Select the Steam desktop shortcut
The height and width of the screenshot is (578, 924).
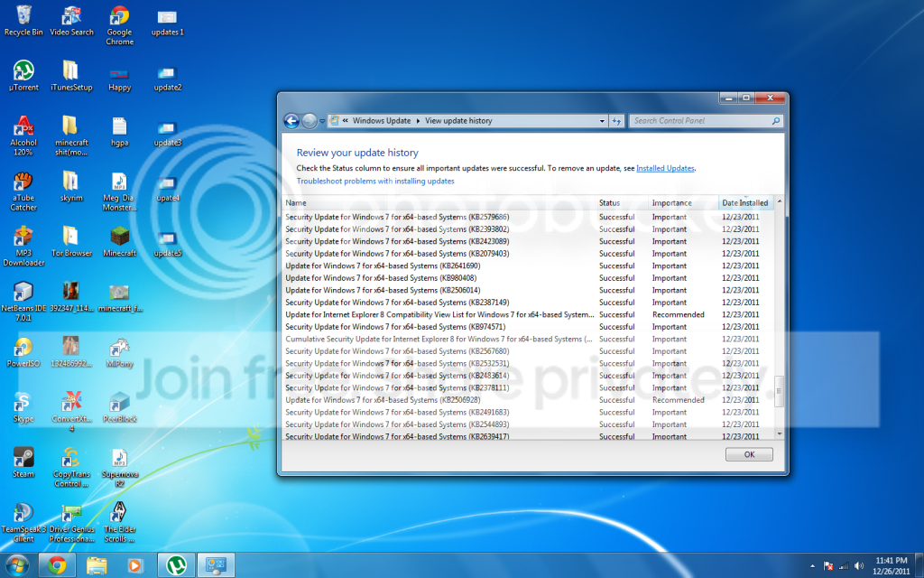tap(23, 463)
